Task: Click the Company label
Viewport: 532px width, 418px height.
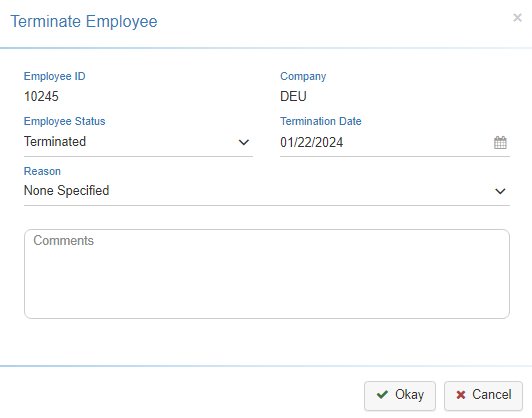Action: click(303, 76)
